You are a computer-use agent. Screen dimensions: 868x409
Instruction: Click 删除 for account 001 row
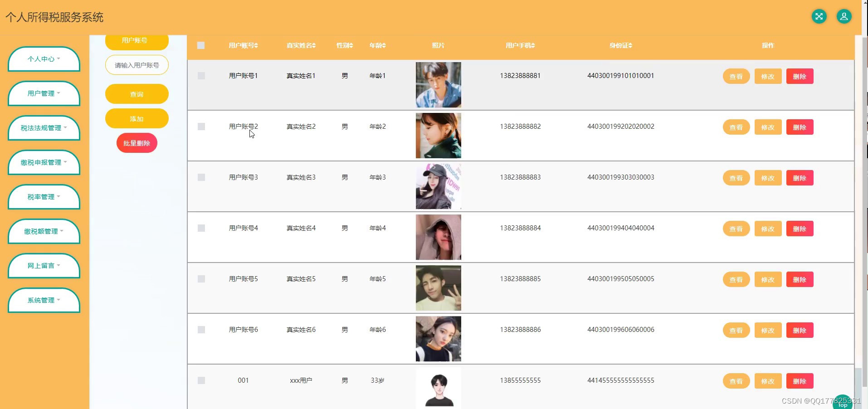[x=800, y=381]
